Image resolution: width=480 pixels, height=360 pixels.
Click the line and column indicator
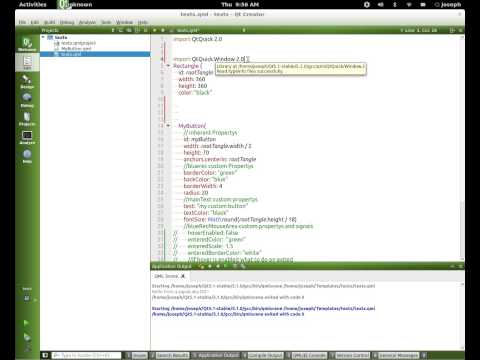point(419,30)
